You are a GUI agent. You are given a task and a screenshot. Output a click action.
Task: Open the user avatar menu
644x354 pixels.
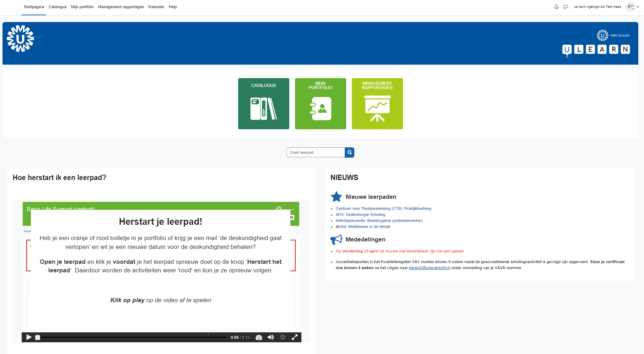coord(630,7)
